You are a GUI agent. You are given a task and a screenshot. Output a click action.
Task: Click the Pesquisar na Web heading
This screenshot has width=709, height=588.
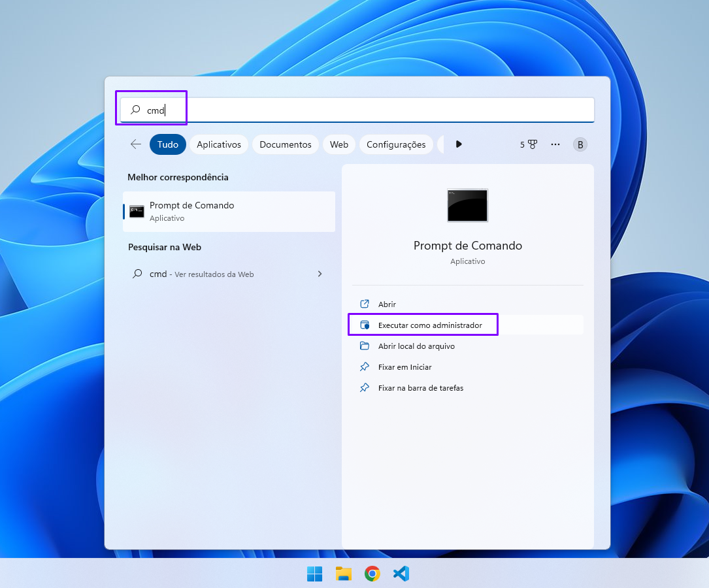point(165,247)
